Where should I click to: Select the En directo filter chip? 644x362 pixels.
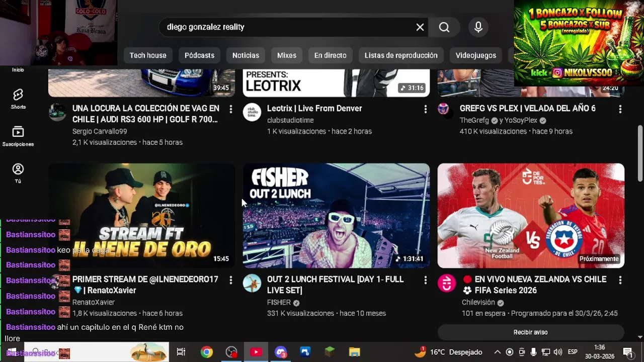click(331, 55)
